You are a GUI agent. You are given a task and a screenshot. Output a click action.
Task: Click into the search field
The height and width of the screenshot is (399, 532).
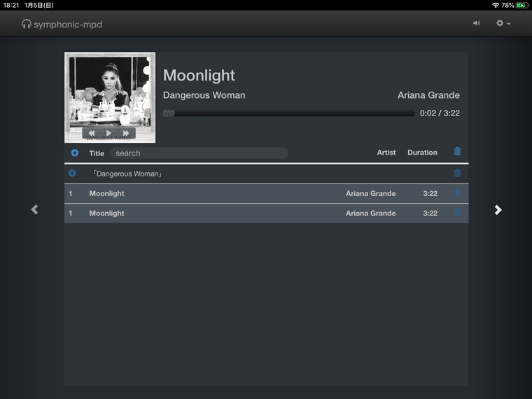tap(199, 153)
